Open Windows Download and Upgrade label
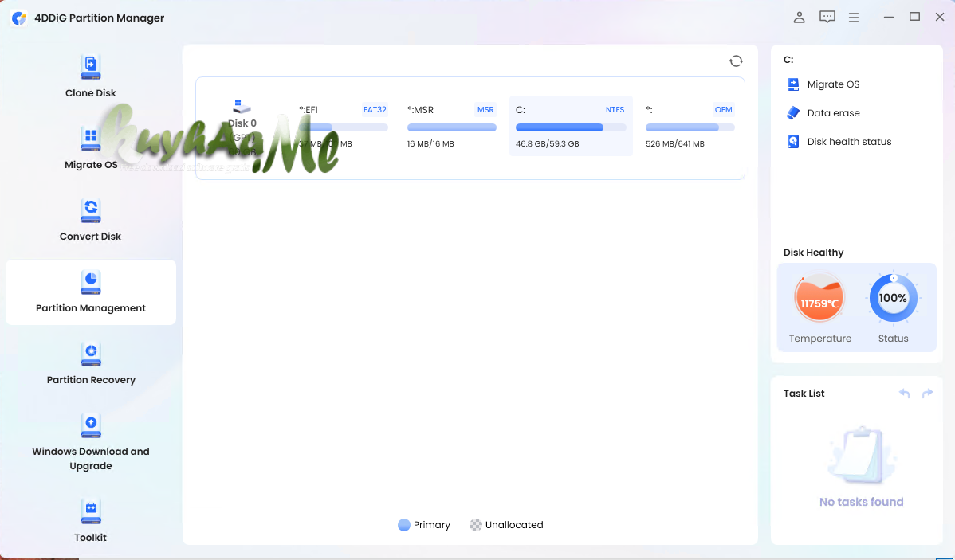The height and width of the screenshot is (560, 955). pos(91,459)
